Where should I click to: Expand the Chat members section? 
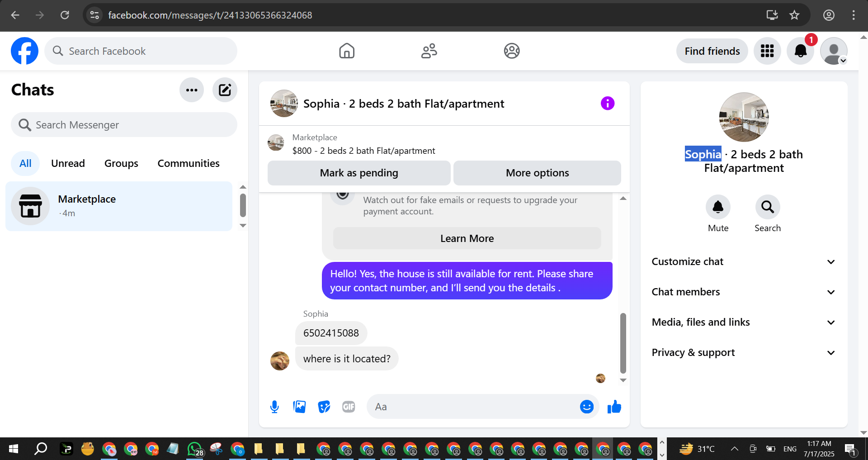coord(744,292)
